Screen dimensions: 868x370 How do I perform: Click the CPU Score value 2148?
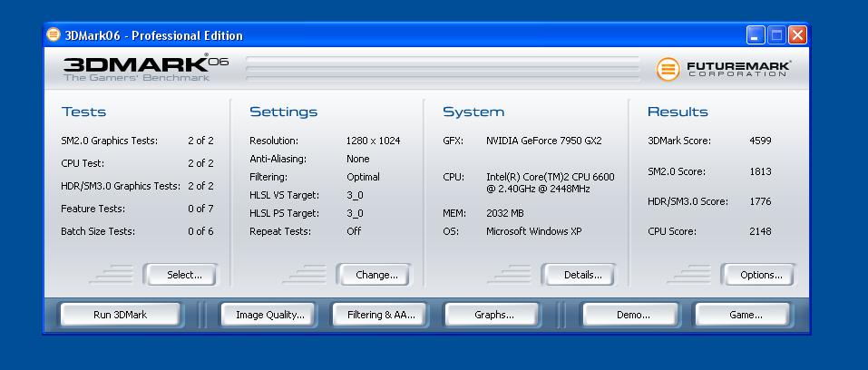coord(760,231)
